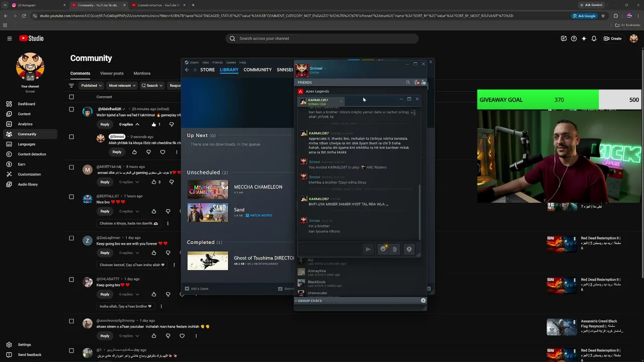
Task: Go back in the Steam client
Action: (x=187, y=70)
